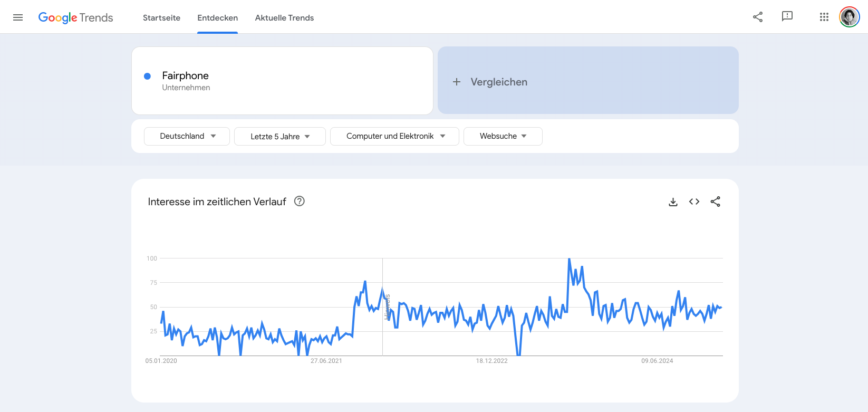Open the Websuche search type dropdown
Viewport: 868px width, 412px height.
503,136
